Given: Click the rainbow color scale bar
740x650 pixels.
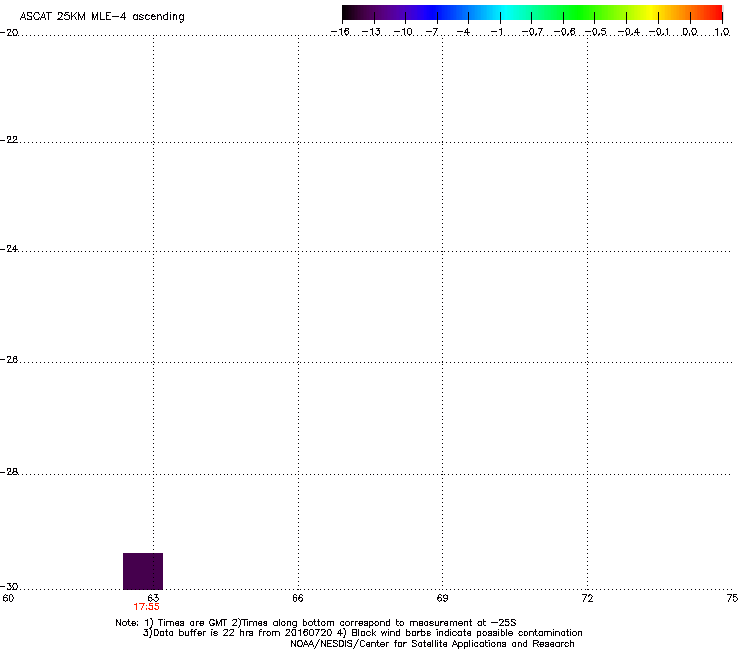Looking at the screenshot, I should (x=532, y=13).
